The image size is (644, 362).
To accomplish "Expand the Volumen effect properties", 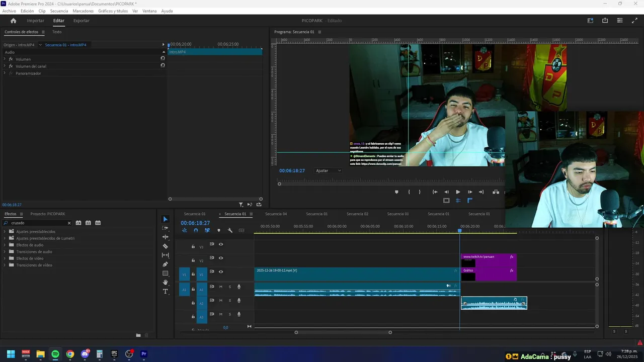I will [x=5, y=59].
